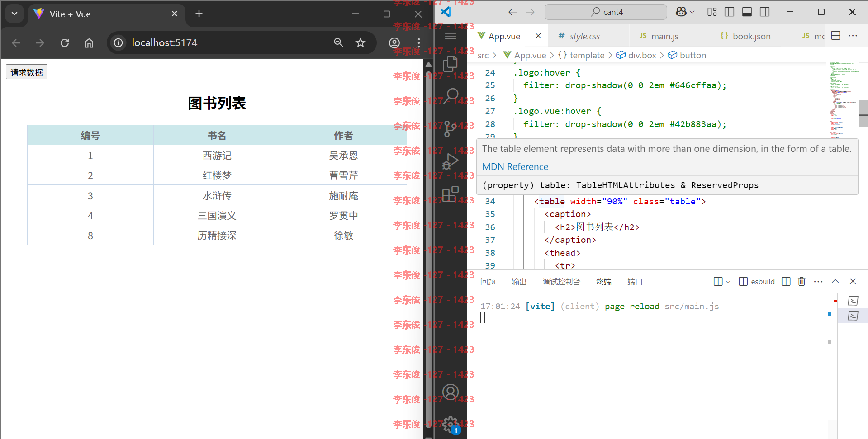Open editor More Actions ellipsis
This screenshot has height=439, width=868.
[x=853, y=35]
